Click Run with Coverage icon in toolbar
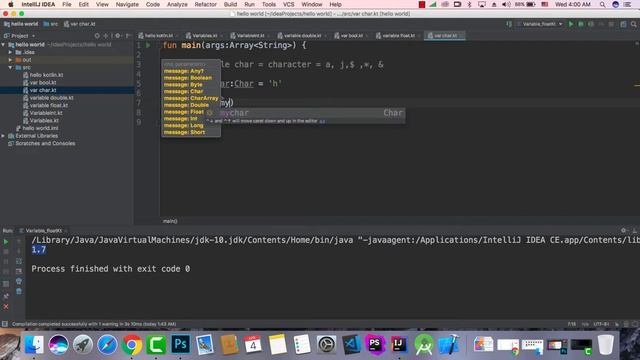The height and width of the screenshot is (360, 640). tap(591, 24)
